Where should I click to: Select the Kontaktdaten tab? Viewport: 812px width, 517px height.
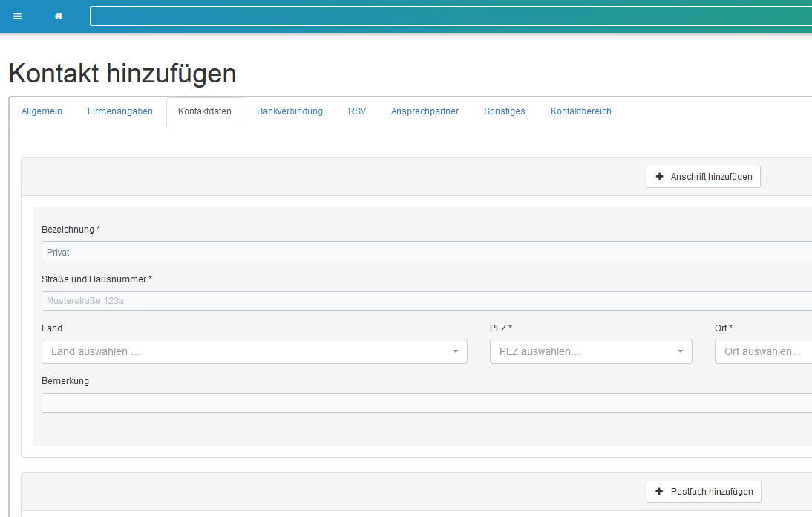tap(205, 111)
